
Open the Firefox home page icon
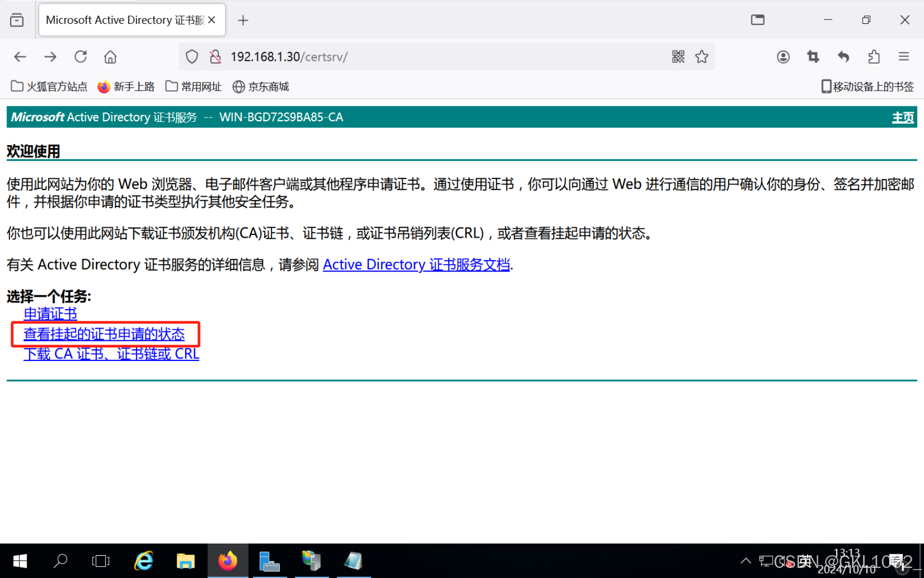[110, 57]
